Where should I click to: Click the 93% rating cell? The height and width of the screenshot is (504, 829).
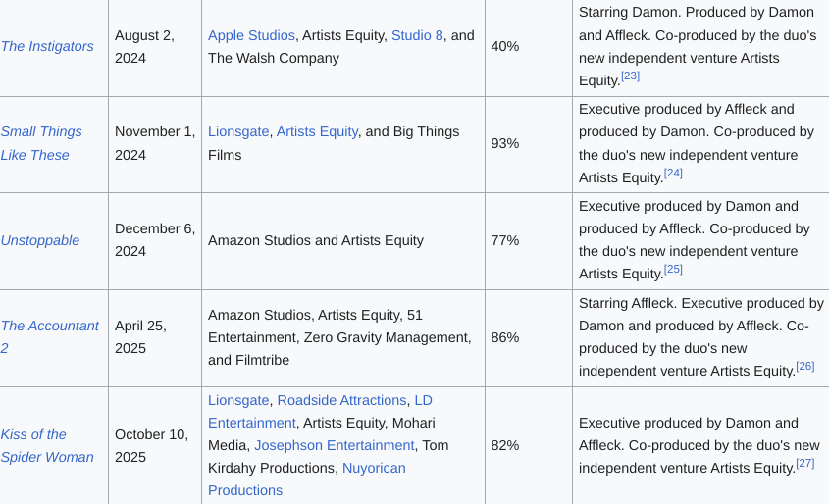pyautogui.click(x=505, y=143)
